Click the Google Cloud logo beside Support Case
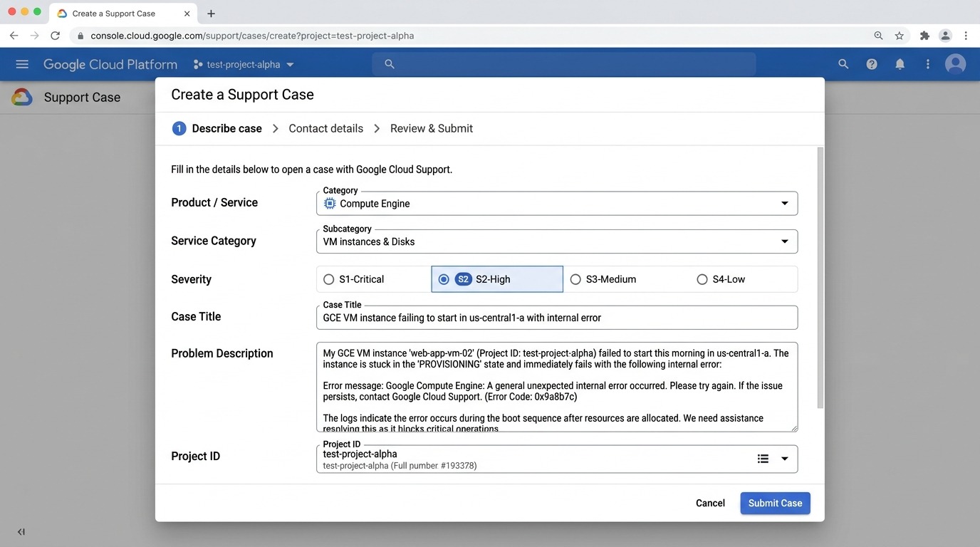 click(x=22, y=98)
